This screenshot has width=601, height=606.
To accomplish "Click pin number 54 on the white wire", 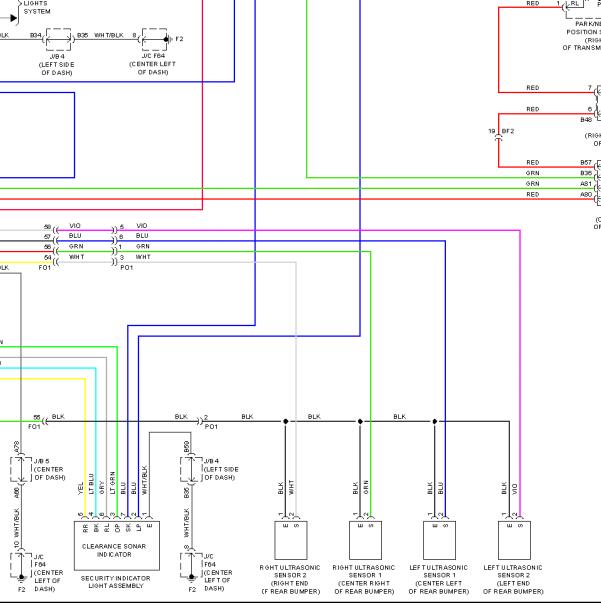I will point(48,257).
